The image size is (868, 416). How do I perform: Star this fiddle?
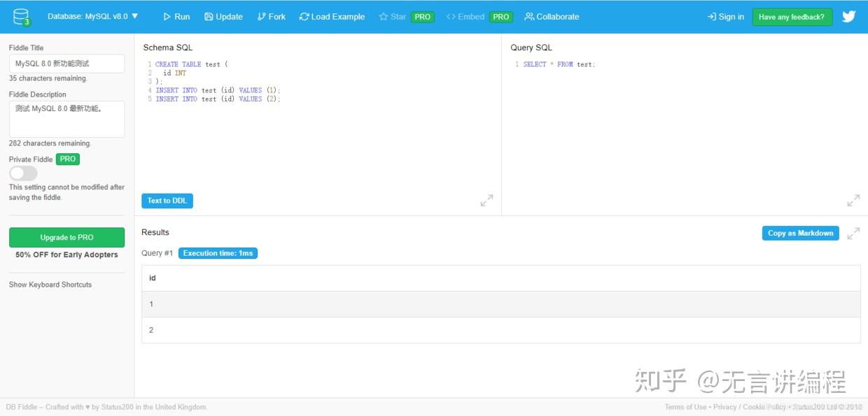click(393, 17)
